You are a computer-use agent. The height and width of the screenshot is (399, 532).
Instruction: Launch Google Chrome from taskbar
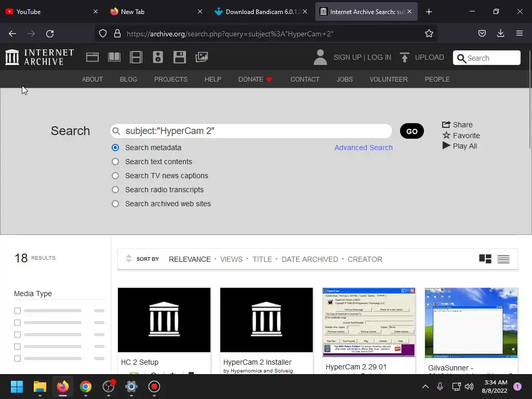point(86,387)
